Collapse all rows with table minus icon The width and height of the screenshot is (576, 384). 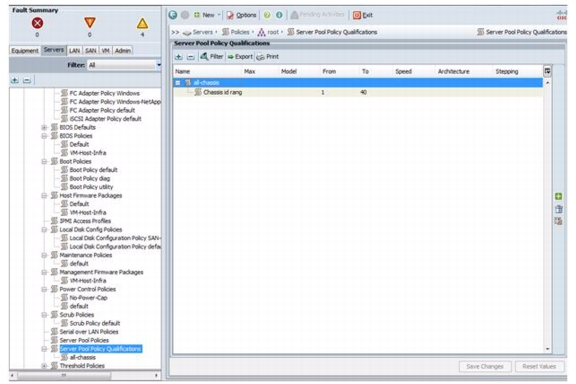(x=190, y=57)
